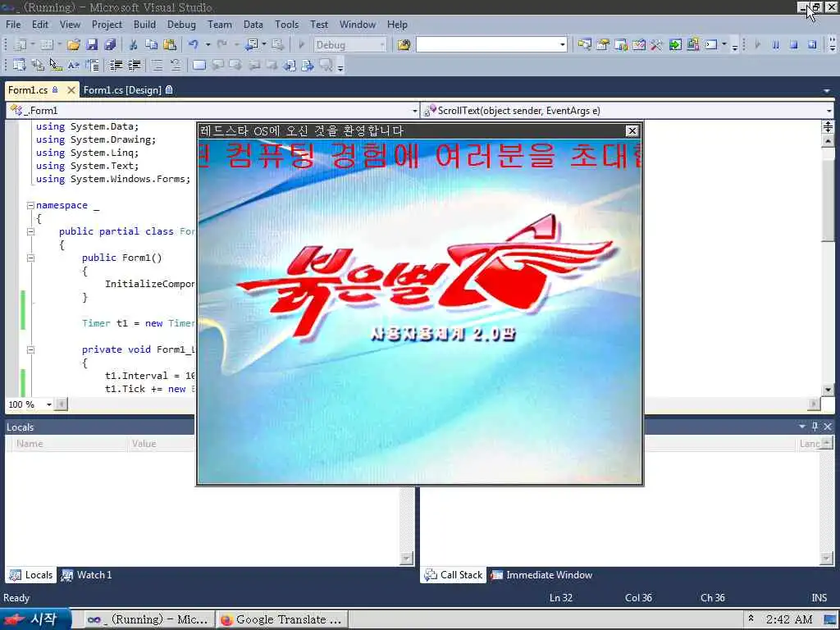Switch to Google Translate taskbar window
840x630 pixels.
coord(282,620)
